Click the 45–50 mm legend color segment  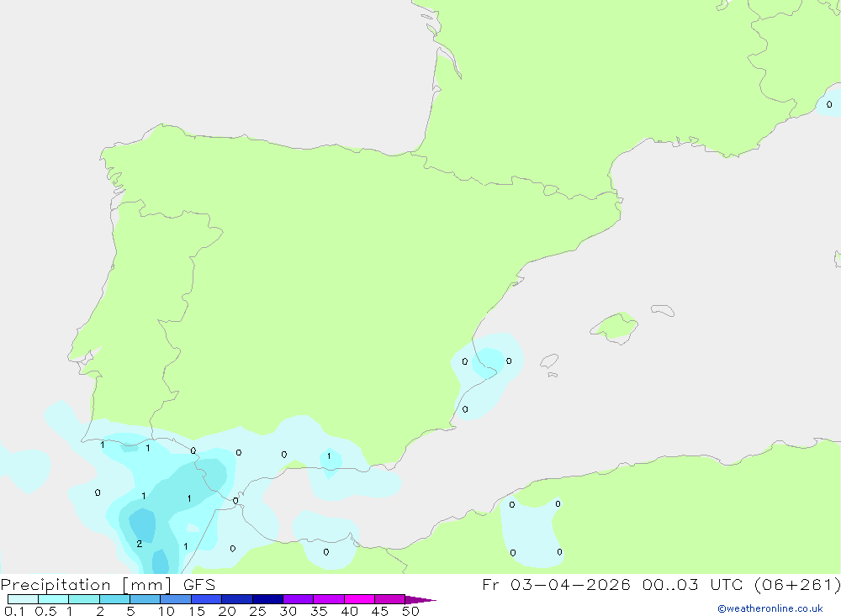click(390, 599)
